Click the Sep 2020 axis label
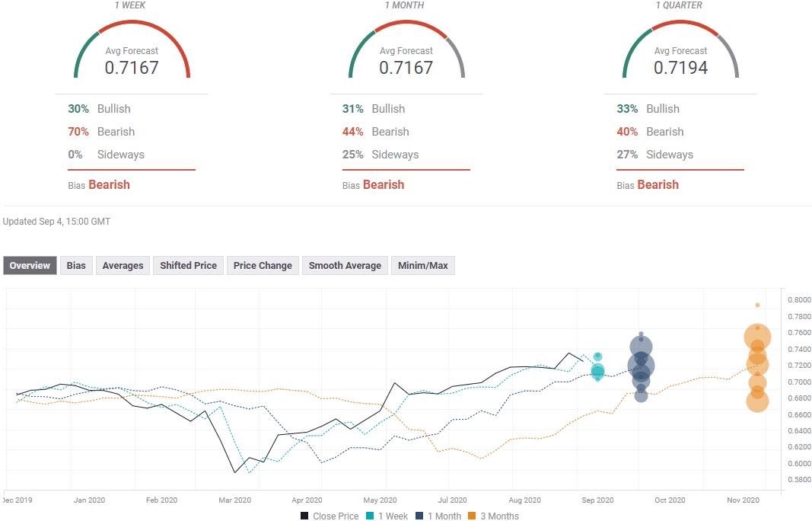 [597, 500]
